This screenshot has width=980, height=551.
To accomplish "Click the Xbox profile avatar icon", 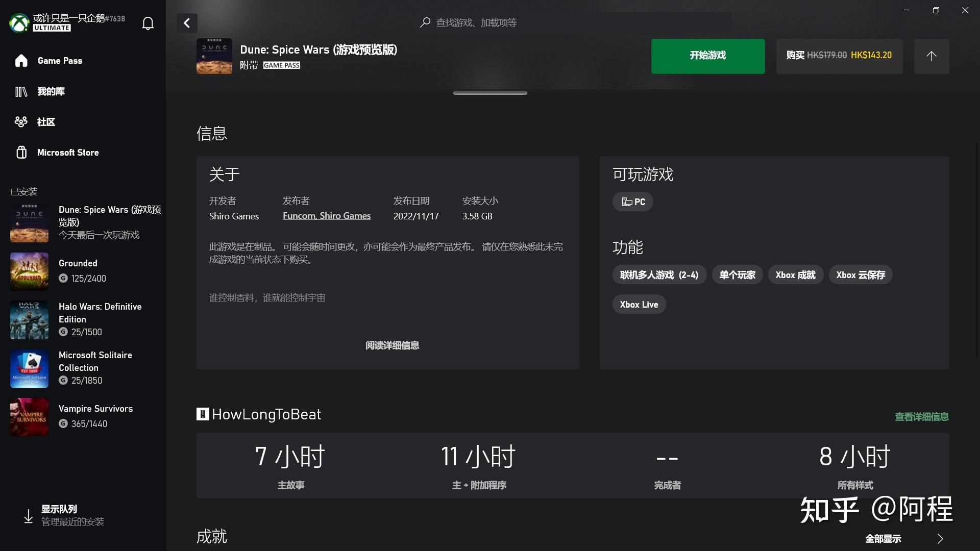I will (x=19, y=22).
